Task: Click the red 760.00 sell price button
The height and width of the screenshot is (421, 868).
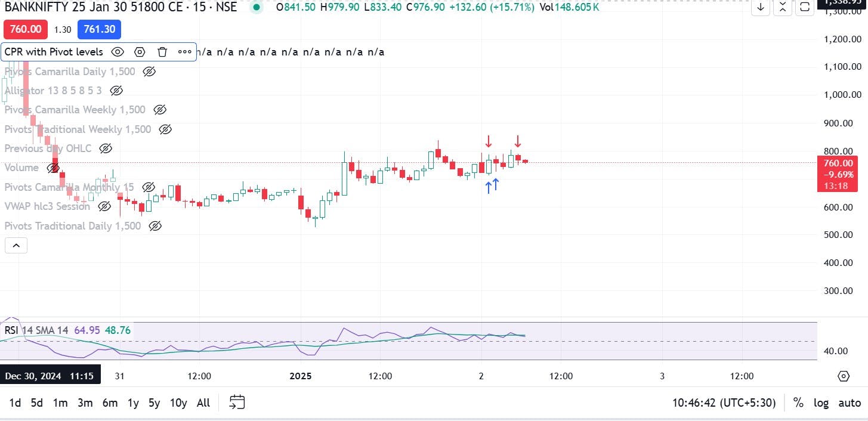Action: (25, 29)
